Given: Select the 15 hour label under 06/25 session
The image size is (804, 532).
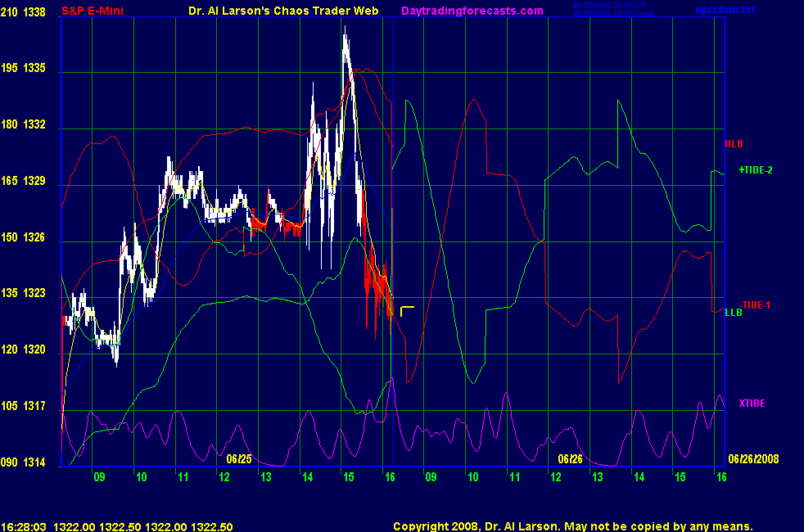Looking at the screenshot, I should click(349, 477).
